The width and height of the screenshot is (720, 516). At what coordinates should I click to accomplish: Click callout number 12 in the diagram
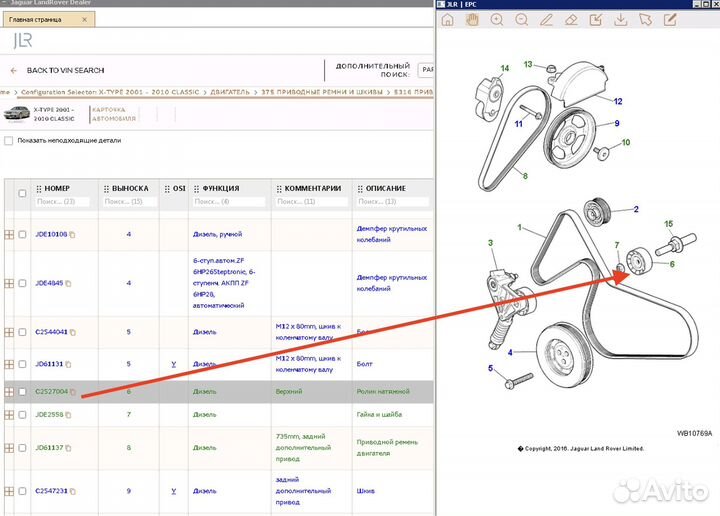(x=618, y=101)
